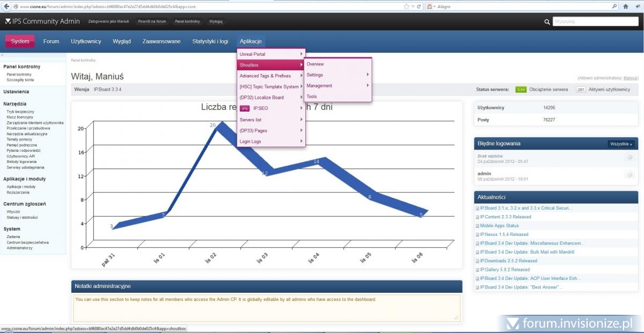Click the browser back arrow button
Image resolution: width=644 pixels, height=333 pixels.
[5, 6]
